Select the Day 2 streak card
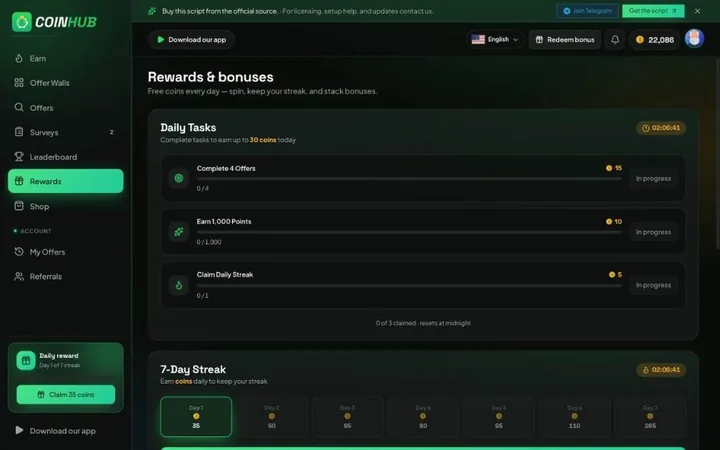The image size is (720, 450). pyautogui.click(x=272, y=416)
